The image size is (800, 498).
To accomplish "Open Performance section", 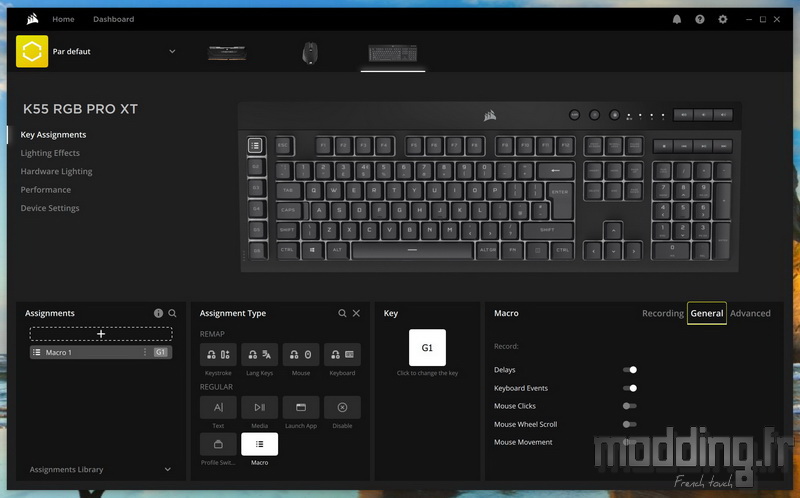I will pyautogui.click(x=45, y=190).
